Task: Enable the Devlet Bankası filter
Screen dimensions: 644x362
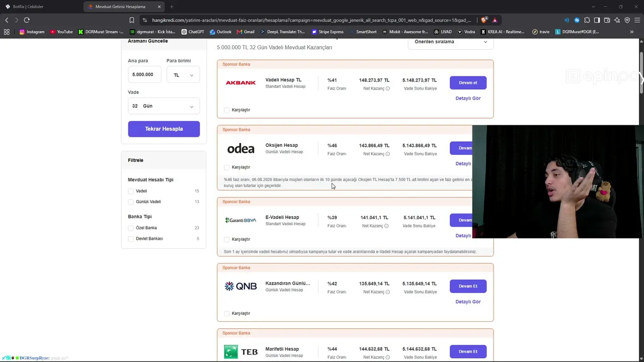Action: click(x=131, y=239)
